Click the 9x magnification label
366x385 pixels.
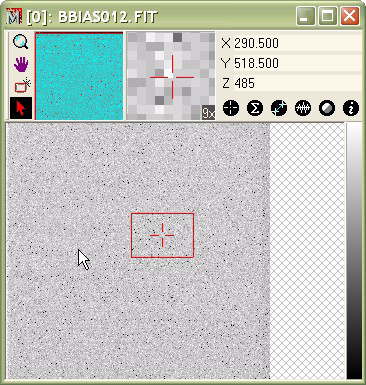(x=208, y=113)
